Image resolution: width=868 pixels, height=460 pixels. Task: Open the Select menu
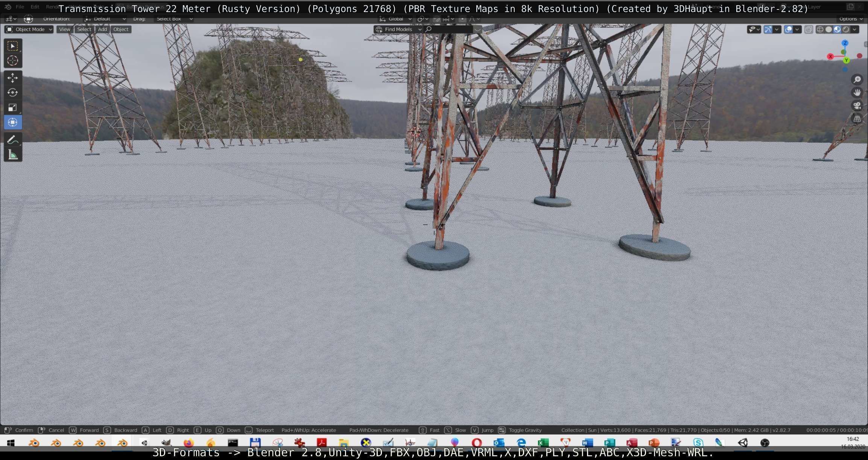[84, 29]
